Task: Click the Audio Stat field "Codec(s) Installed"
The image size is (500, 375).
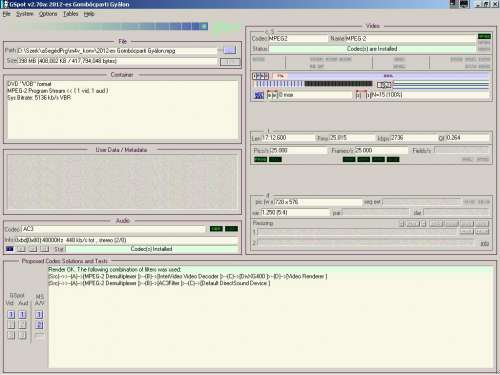Action: click(152, 249)
